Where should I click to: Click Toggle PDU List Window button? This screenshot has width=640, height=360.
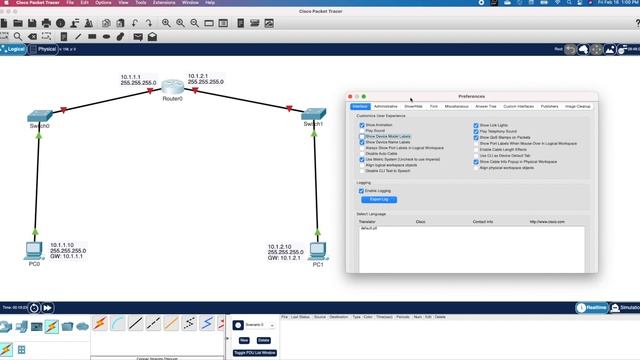[255, 353]
